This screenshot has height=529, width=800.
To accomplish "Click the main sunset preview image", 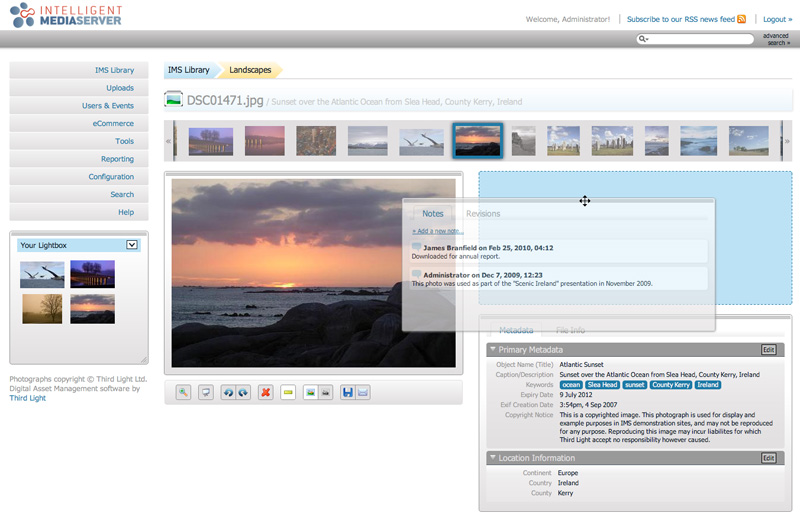I will coord(313,273).
